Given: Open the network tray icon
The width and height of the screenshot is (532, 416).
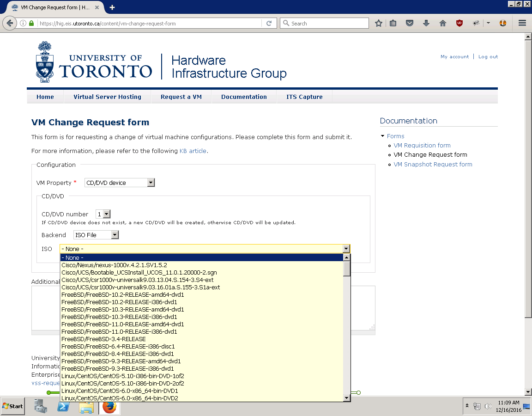Looking at the screenshot, I should [477, 406].
